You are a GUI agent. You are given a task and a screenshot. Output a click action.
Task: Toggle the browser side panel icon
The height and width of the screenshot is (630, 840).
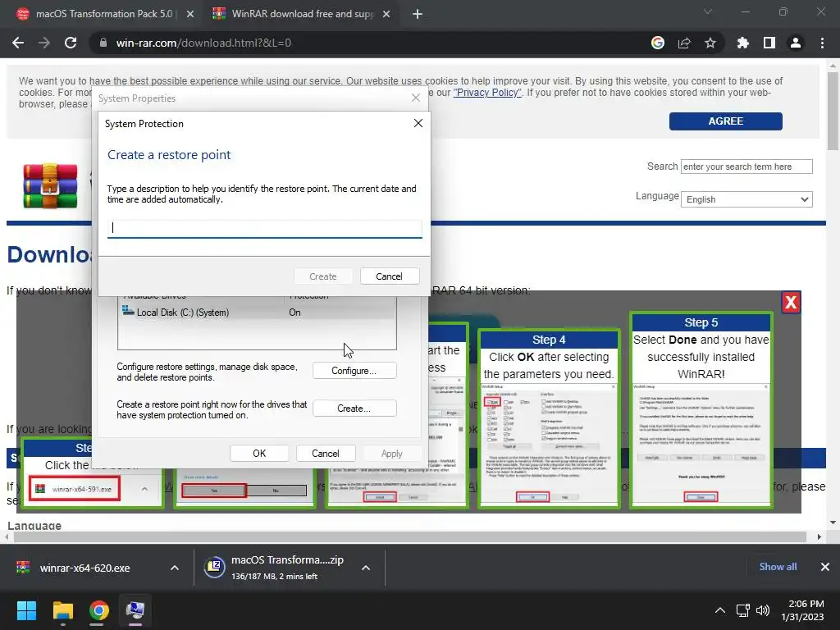[x=769, y=43]
